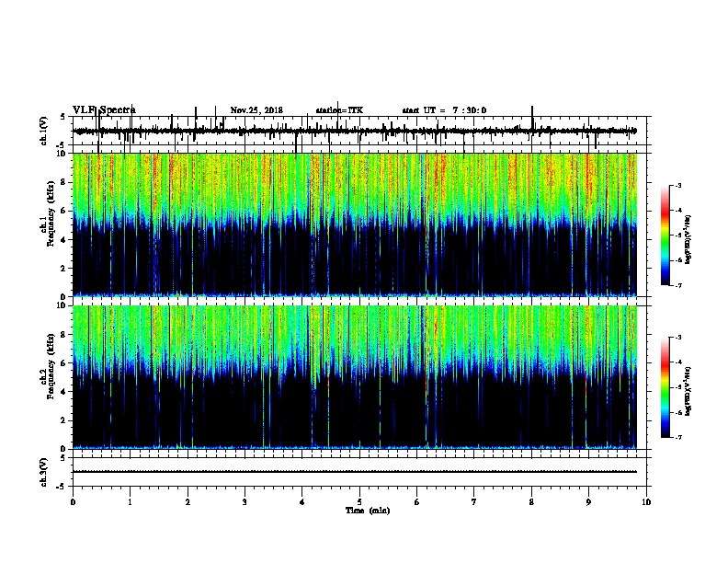Click time axis tick label "1"
This screenshot has width=728, height=563.
tap(130, 501)
